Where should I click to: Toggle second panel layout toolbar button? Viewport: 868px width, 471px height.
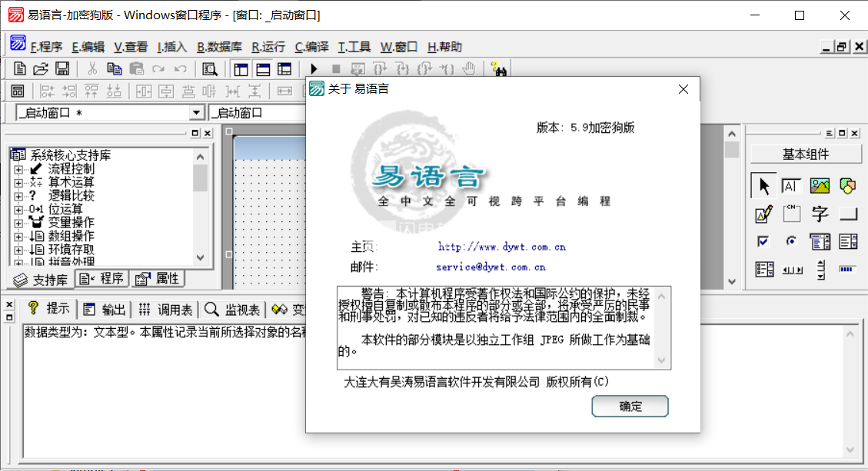(x=263, y=68)
